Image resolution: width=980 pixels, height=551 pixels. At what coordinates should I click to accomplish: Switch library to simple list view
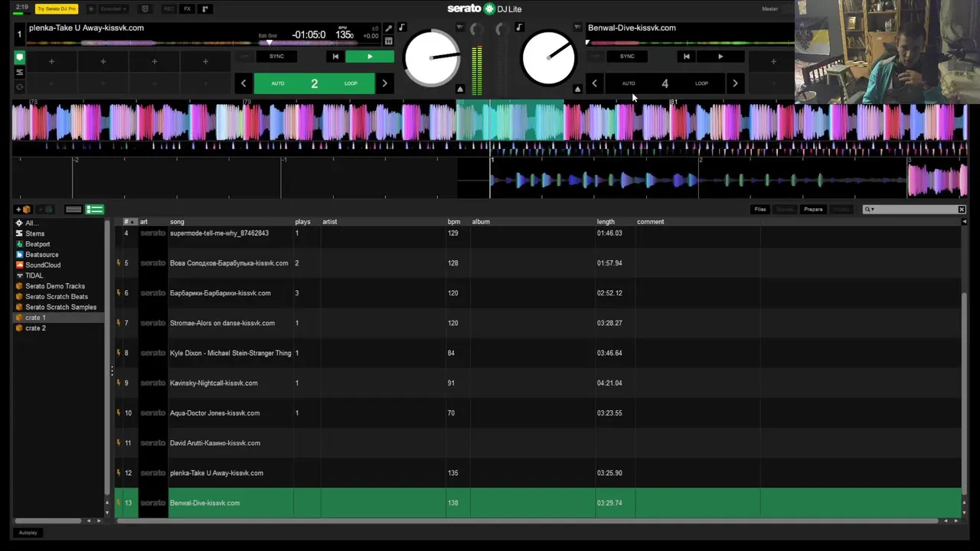73,209
